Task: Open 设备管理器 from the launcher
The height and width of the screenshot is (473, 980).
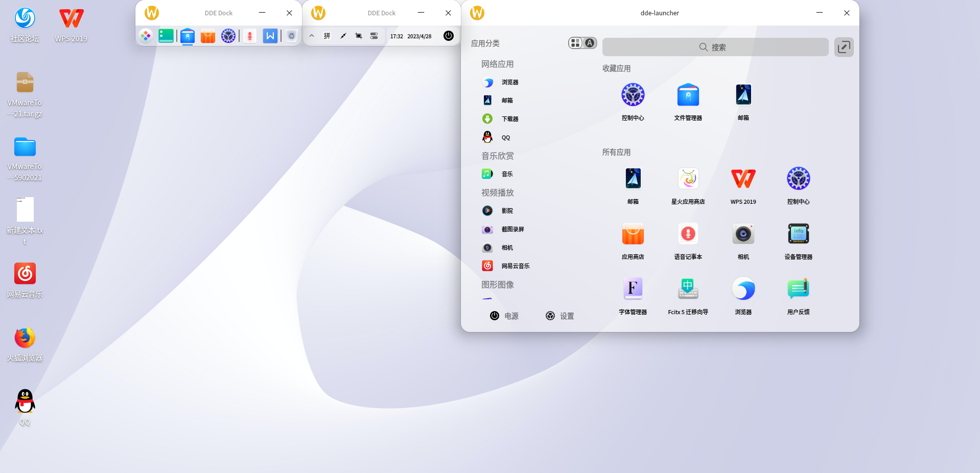Action: [x=799, y=241]
